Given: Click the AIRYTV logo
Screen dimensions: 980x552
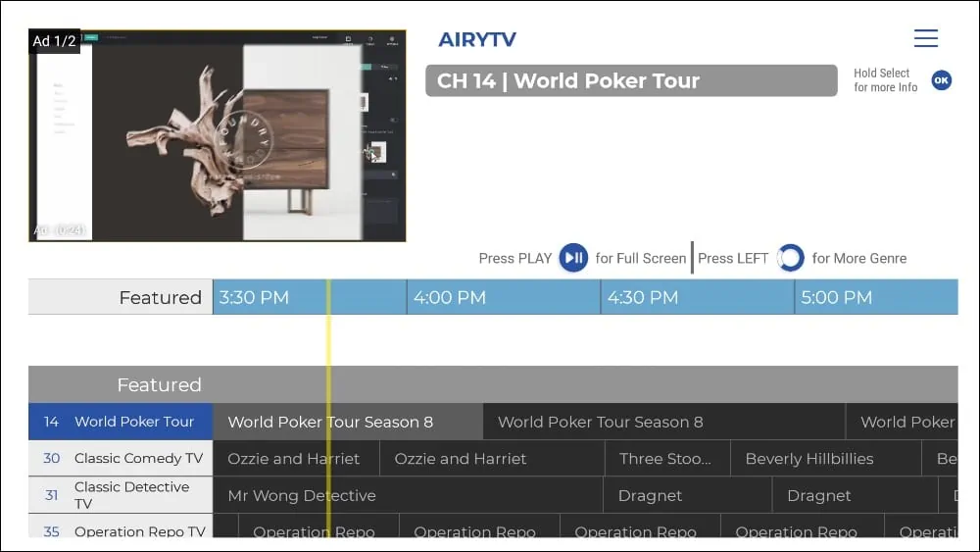Looking at the screenshot, I should click(477, 39).
